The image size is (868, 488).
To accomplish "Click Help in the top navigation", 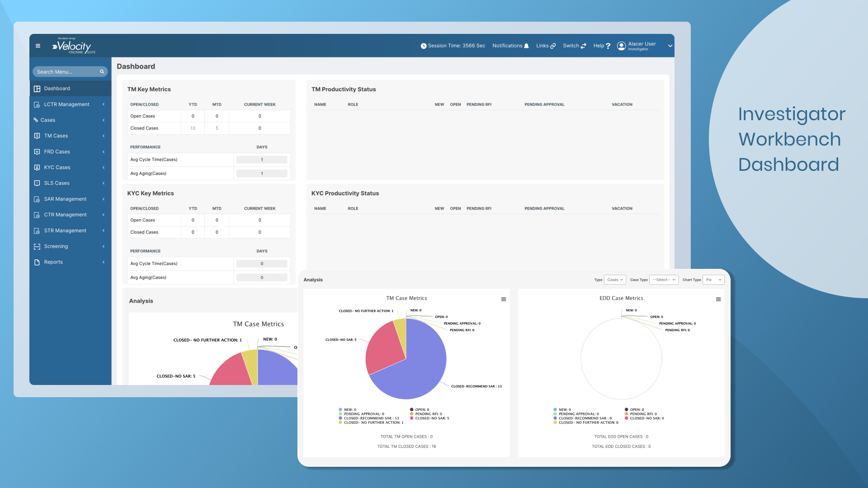I will pos(601,46).
